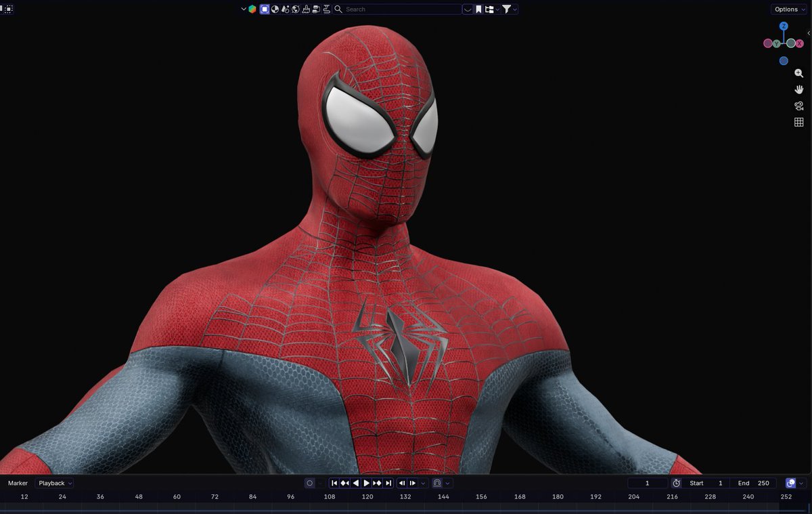Open the Marker menu
The height and width of the screenshot is (514, 812).
[x=18, y=483]
